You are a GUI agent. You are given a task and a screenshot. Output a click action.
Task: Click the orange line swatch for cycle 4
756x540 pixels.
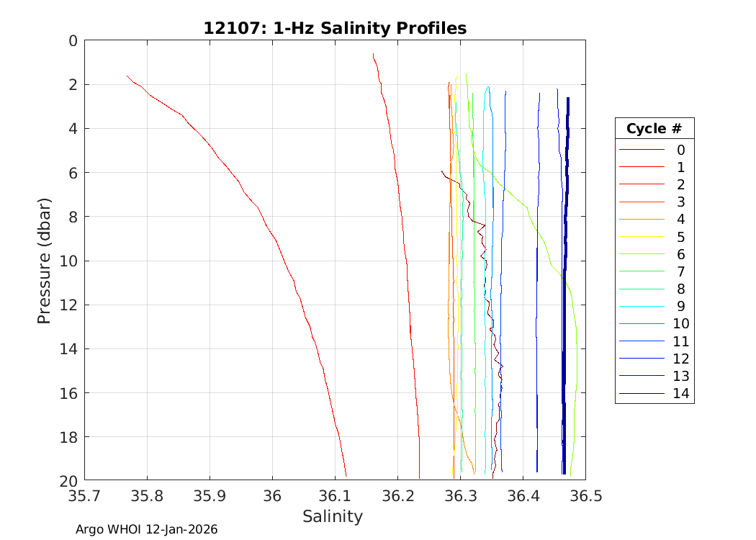tap(641, 220)
